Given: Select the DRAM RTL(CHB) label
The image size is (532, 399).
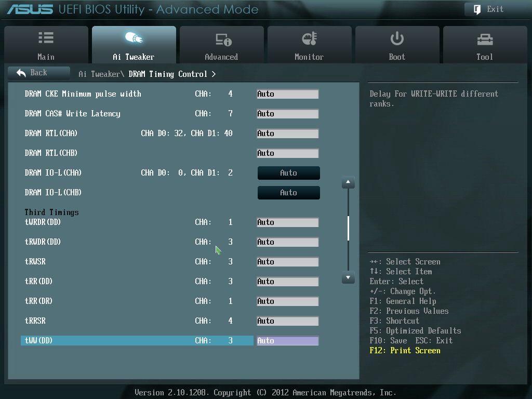Looking at the screenshot, I should pyautogui.click(x=51, y=153).
